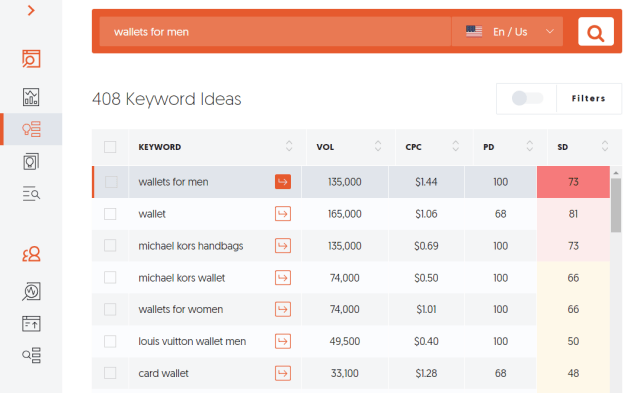Check the box for 'louis vuitton wallet men'
Viewport: 640px width, 393px height.
(x=110, y=341)
